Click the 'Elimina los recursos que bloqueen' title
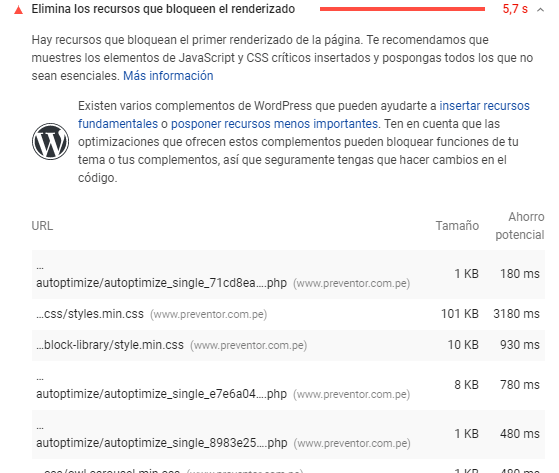 tap(163, 9)
